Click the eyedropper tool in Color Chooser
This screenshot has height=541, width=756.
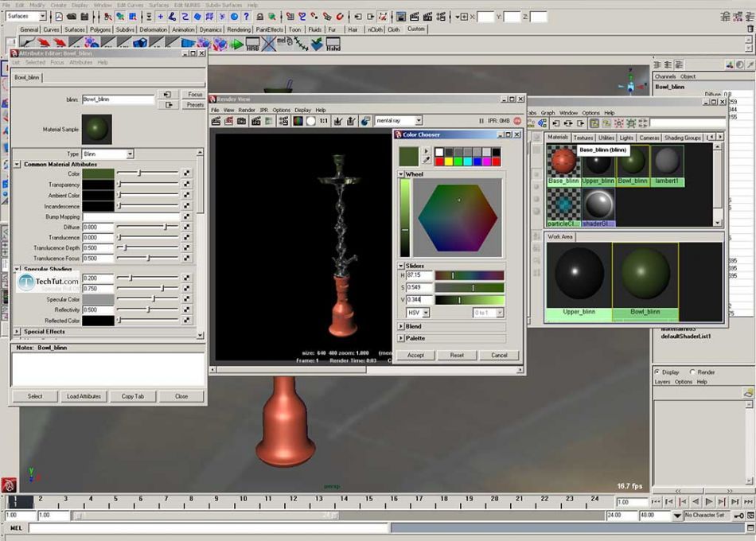pos(427,160)
